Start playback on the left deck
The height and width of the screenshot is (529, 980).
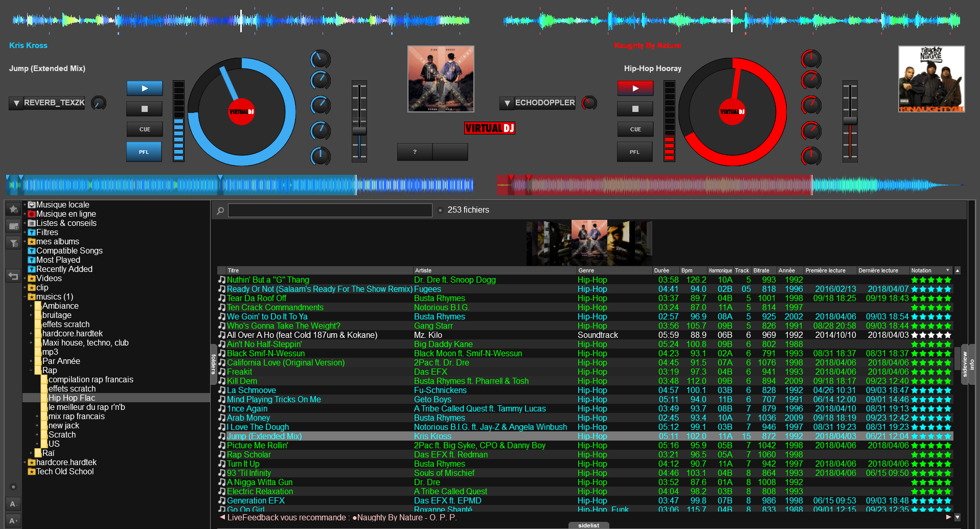(145, 88)
